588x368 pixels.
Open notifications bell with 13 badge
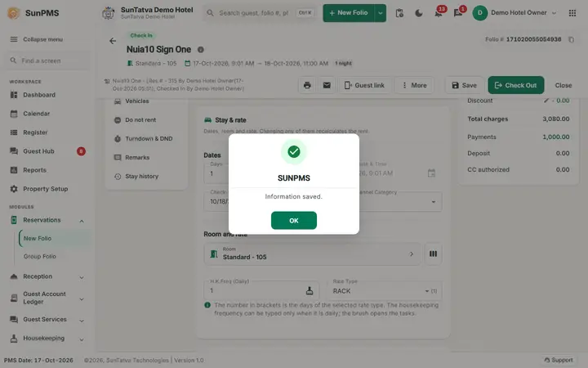point(439,13)
